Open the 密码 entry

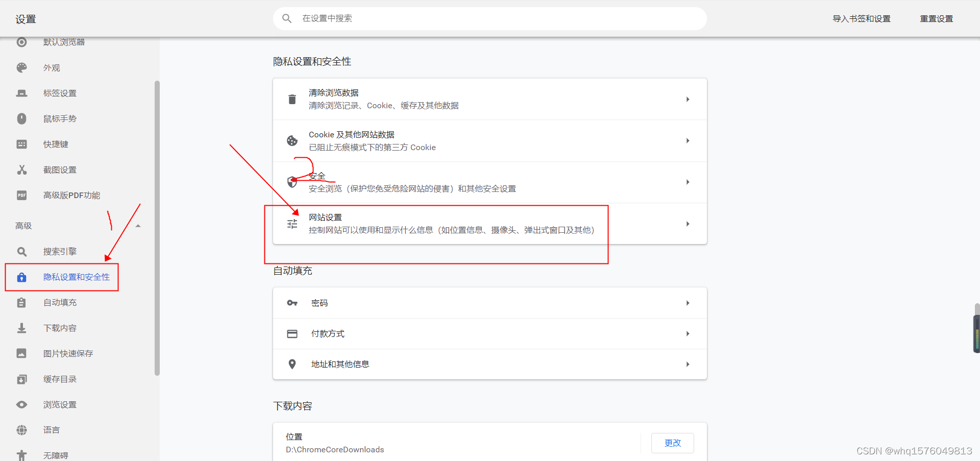tap(490, 303)
